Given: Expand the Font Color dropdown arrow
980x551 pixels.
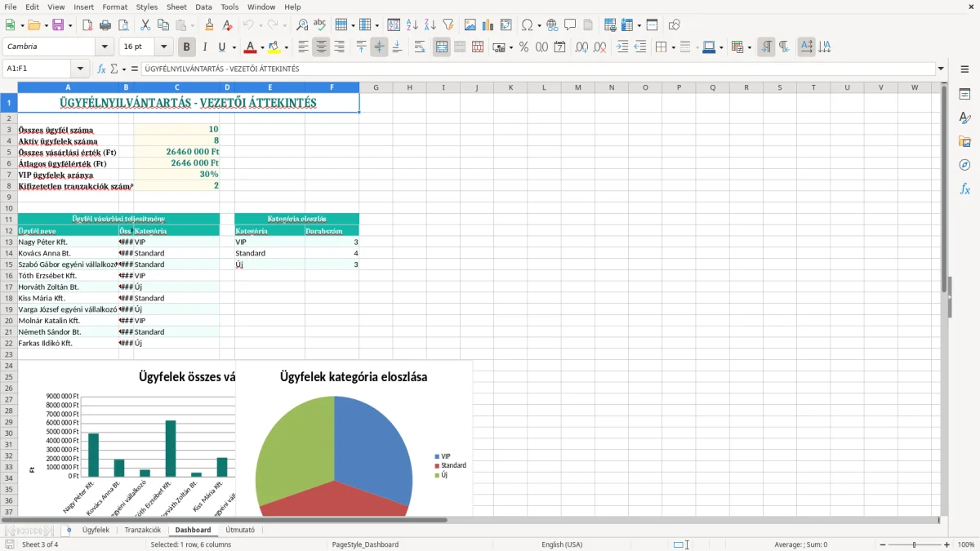Looking at the screenshot, I should pos(262,47).
